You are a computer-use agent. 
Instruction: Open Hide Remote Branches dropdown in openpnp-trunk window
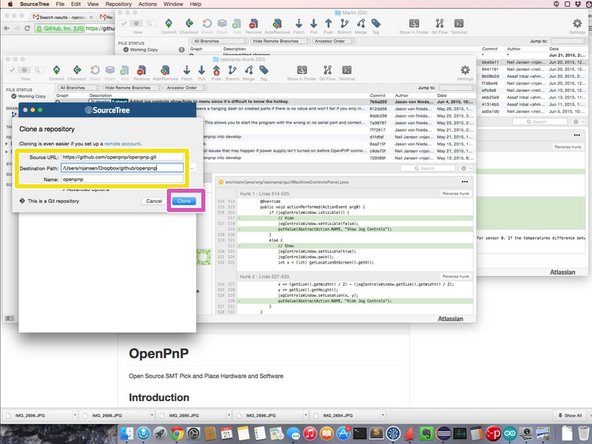(133, 88)
